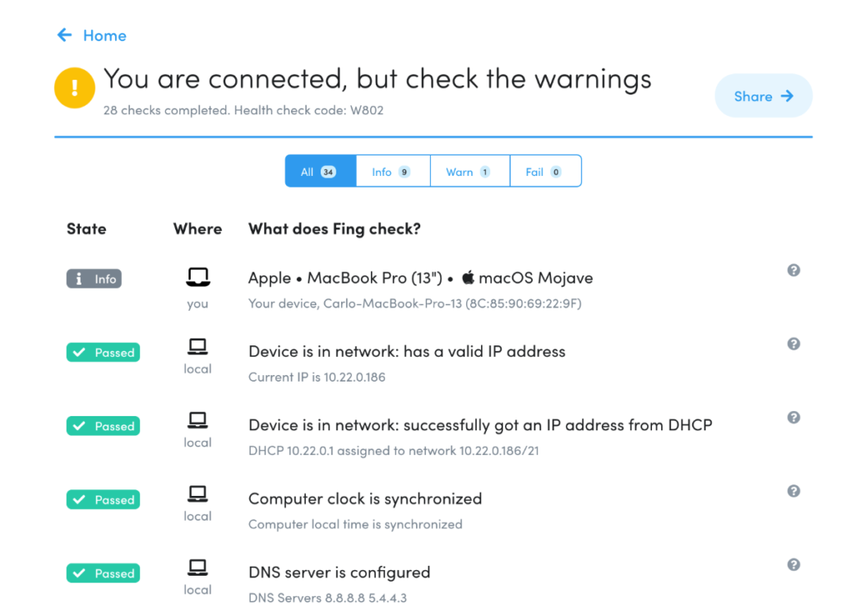
Task: Click the count bubble on the Warn tab
Action: pyautogui.click(x=485, y=171)
